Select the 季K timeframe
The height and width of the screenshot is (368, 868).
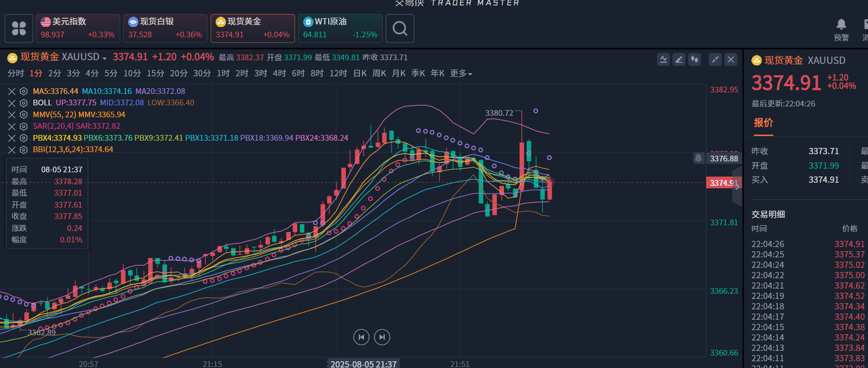pyautogui.click(x=418, y=74)
